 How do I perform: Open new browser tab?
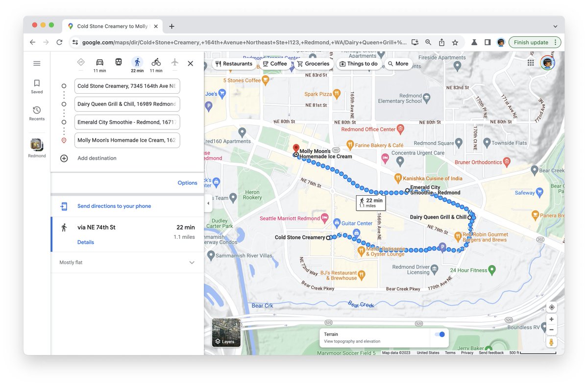pos(171,26)
